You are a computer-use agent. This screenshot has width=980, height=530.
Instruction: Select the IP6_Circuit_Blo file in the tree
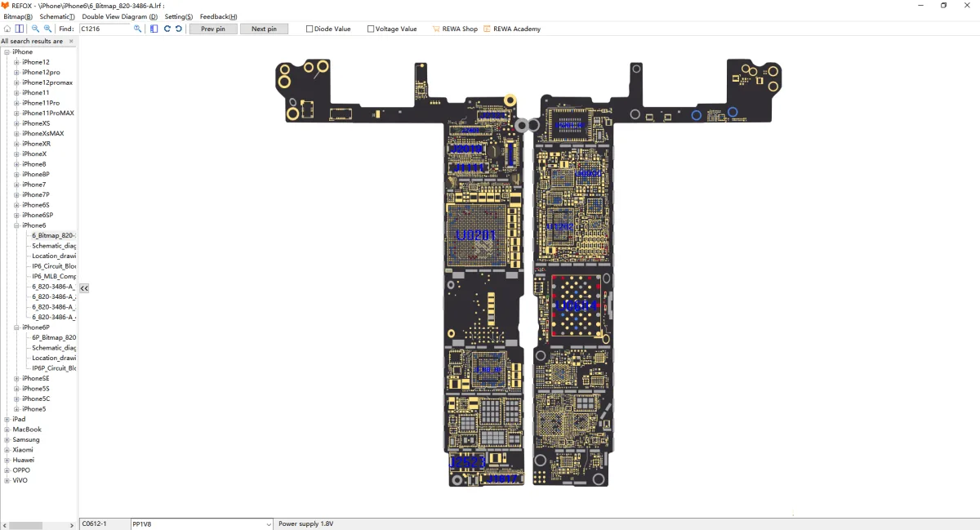pos(54,266)
